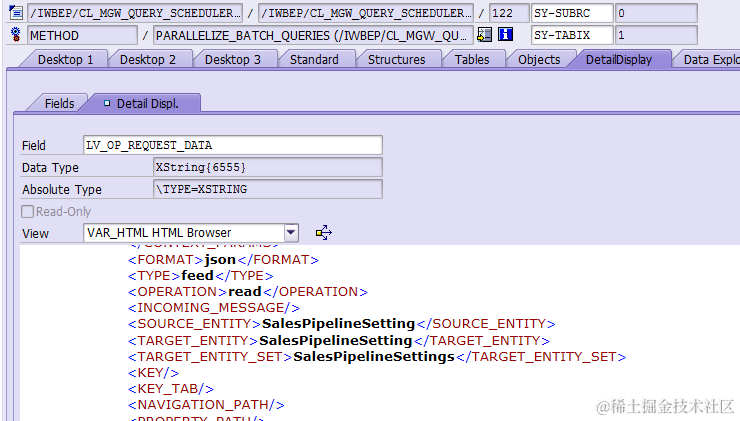This screenshot has width=740, height=421.
Task: Open the Data Explorer tab
Action: [712, 59]
